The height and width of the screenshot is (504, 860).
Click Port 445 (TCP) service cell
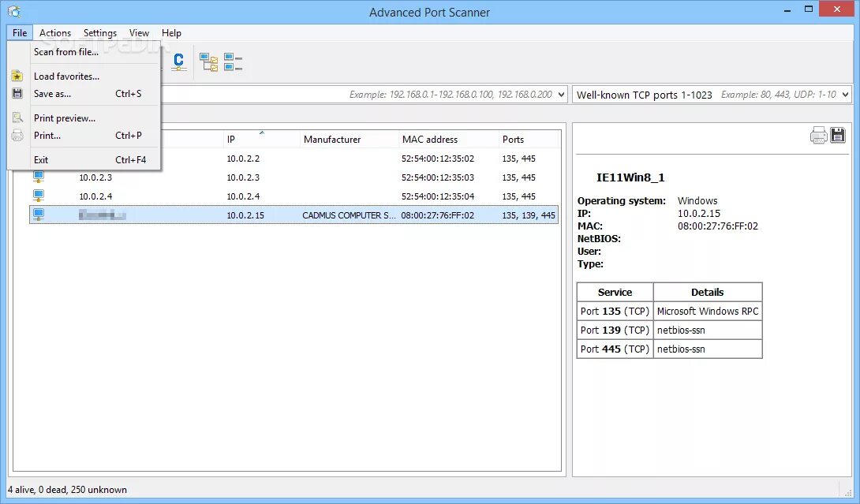615,349
